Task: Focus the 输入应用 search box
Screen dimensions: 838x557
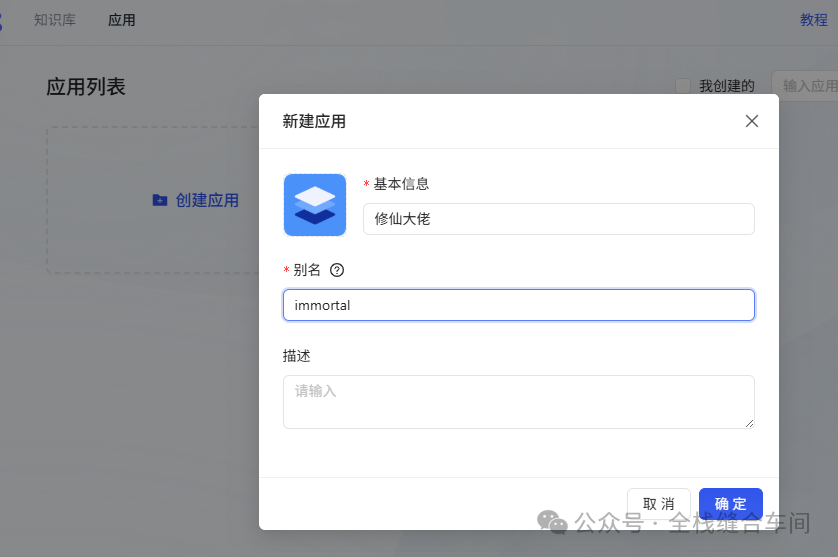Action: pos(805,86)
